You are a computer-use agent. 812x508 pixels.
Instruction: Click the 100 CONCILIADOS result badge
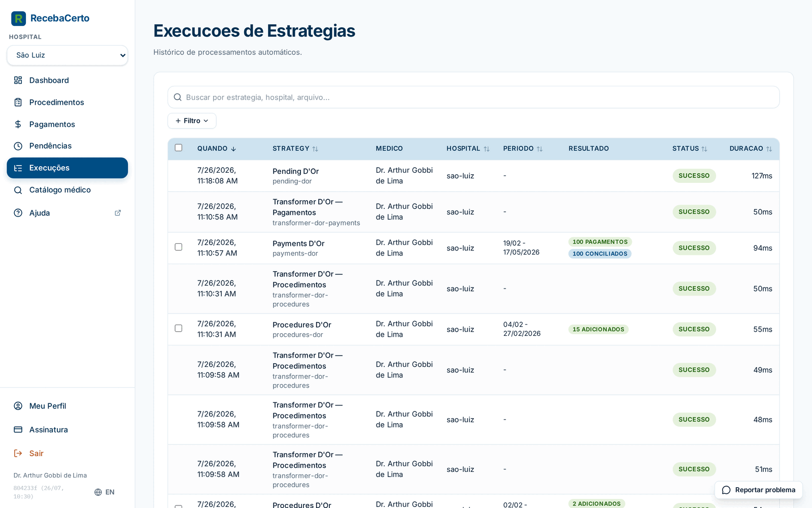point(600,253)
